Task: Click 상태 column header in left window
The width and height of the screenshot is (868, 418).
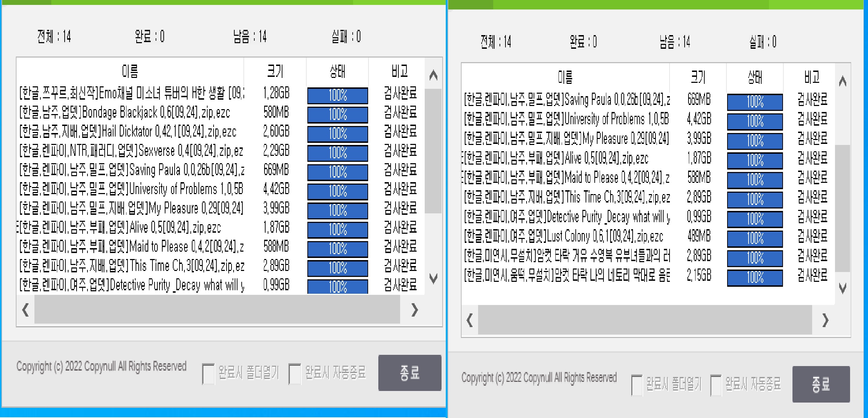Action: click(337, 71)
